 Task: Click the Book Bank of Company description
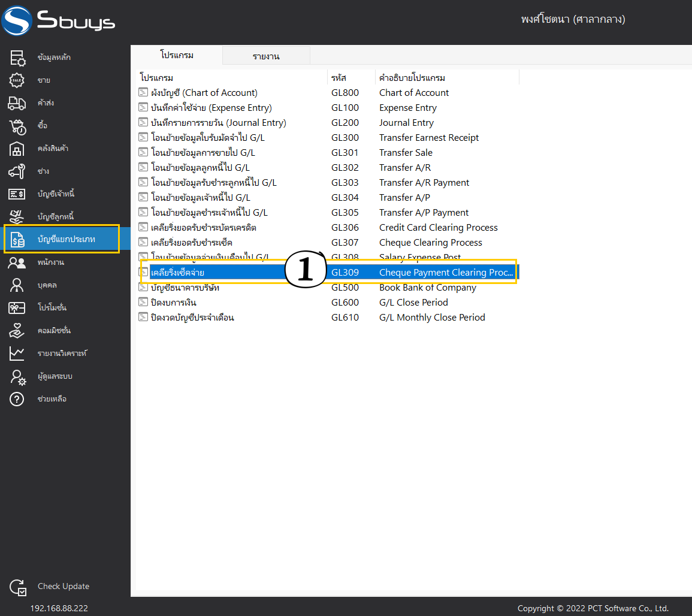pyautogui.click(x=428, y=288)
